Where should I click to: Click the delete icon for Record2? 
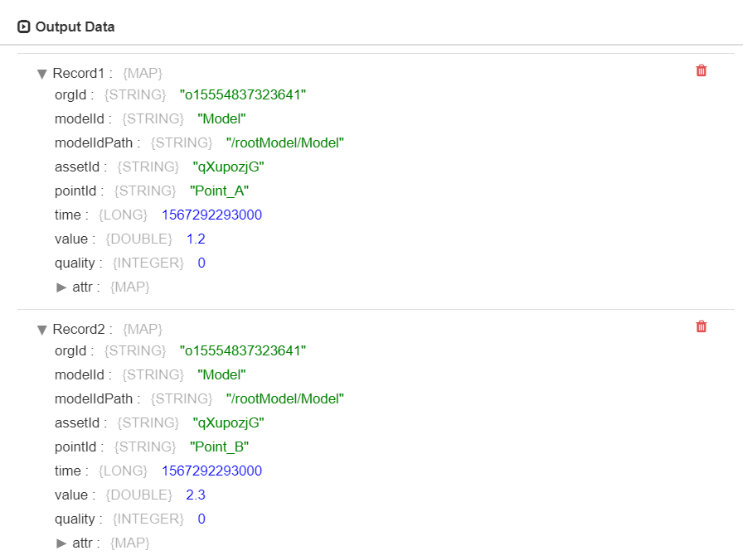pos(701,326)
